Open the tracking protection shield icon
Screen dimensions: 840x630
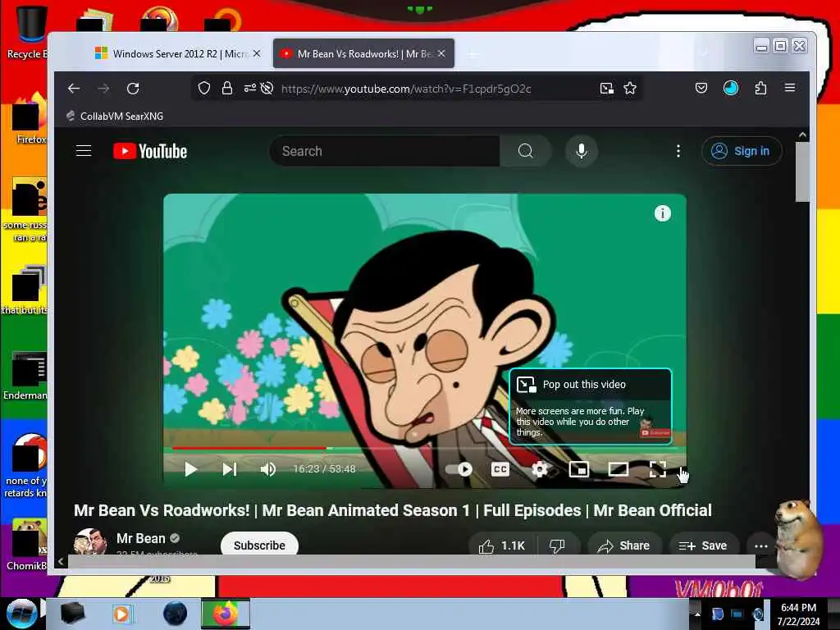coord(204,89)
